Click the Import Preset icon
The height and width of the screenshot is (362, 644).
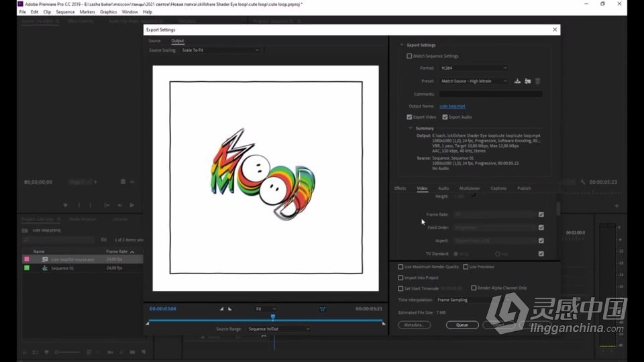pyautogui.click(x=528, y=81)
